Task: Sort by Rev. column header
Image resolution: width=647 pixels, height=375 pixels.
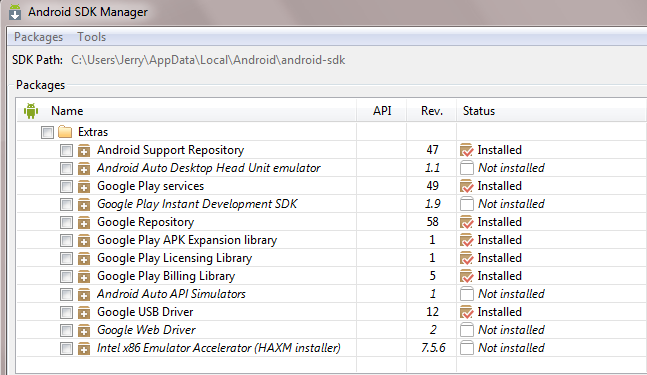Action: coord(432,111)
